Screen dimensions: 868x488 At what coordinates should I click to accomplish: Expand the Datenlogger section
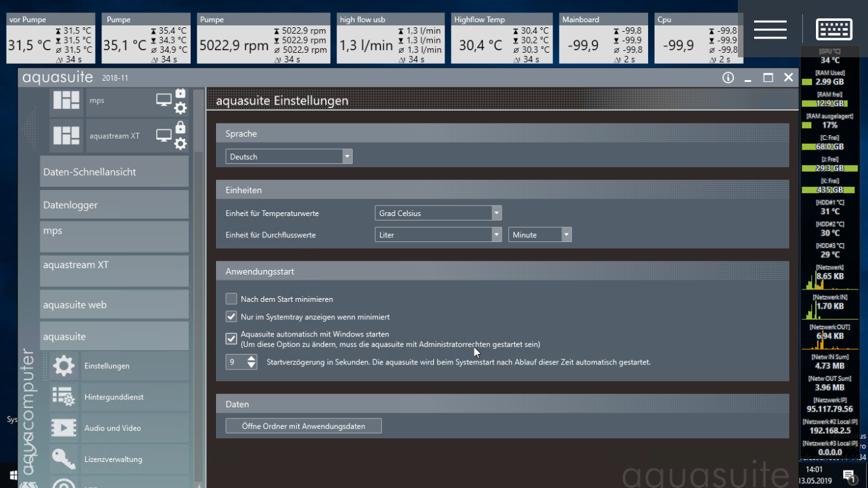click(x=115, y=204)
